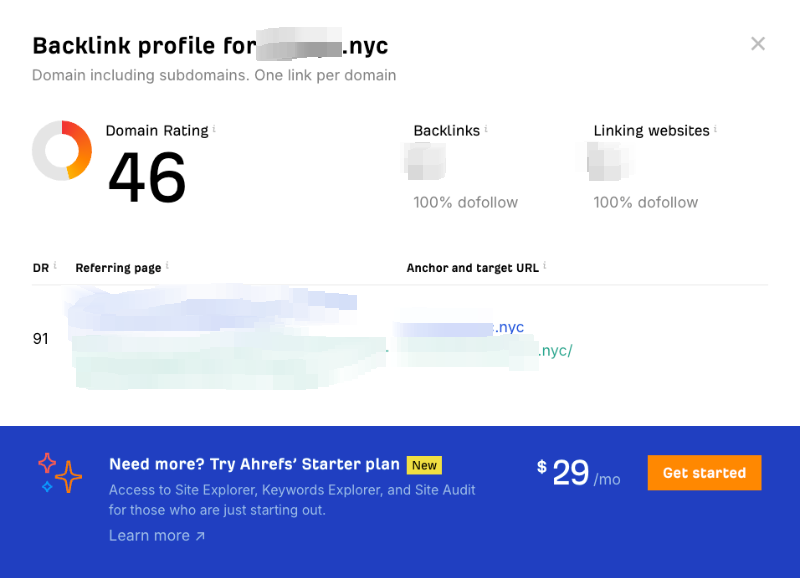
Task: Click the Domain Rating donut chart
Action: click(62, 150)
